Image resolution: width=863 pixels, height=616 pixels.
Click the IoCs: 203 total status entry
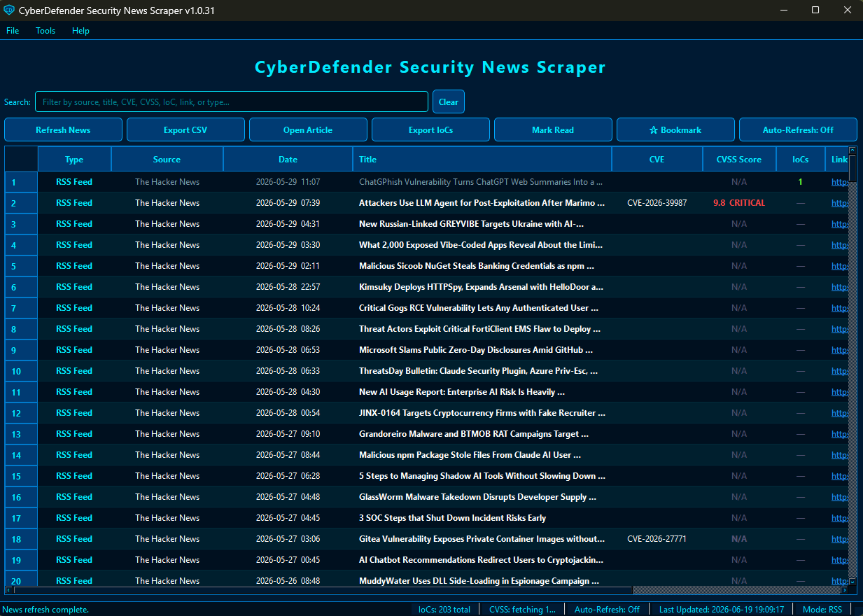point(444,610)
